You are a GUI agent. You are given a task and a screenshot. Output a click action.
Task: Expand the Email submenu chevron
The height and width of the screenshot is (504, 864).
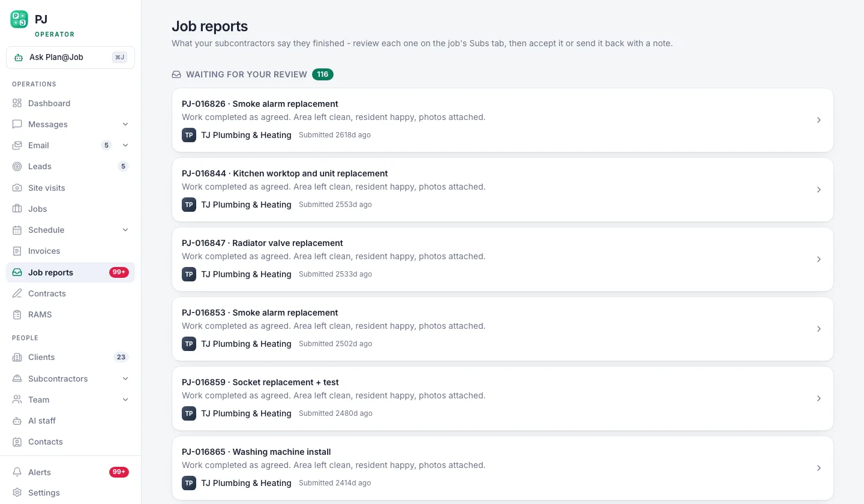click(x=125, y=145)
